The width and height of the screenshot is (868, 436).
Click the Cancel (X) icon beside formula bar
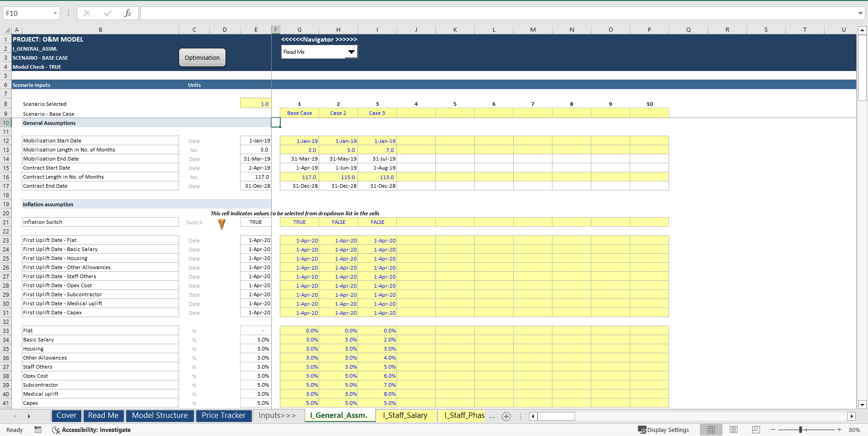87,13
